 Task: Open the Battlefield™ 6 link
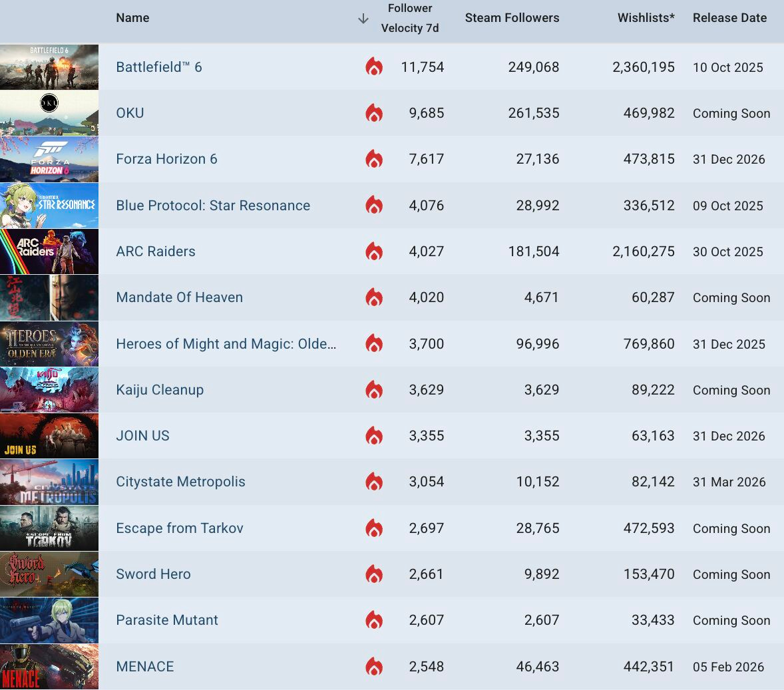click(x=159, y=67)
